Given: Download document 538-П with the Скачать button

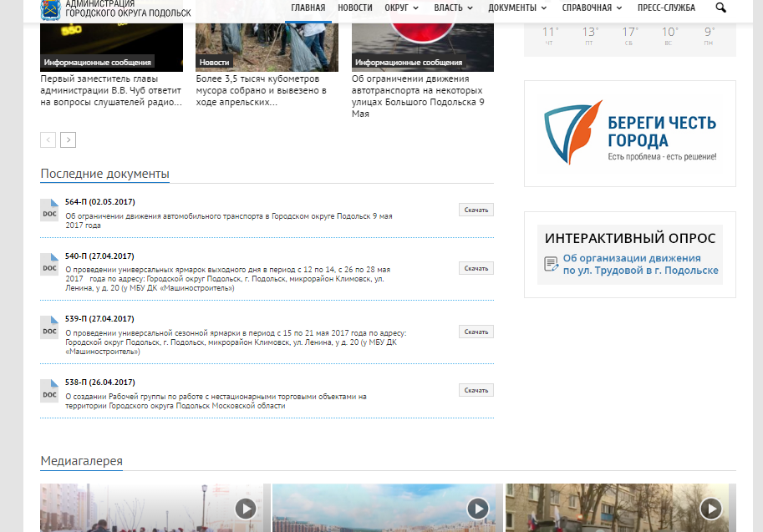Looking at the screenshot, I should click(x=476, y=390).
